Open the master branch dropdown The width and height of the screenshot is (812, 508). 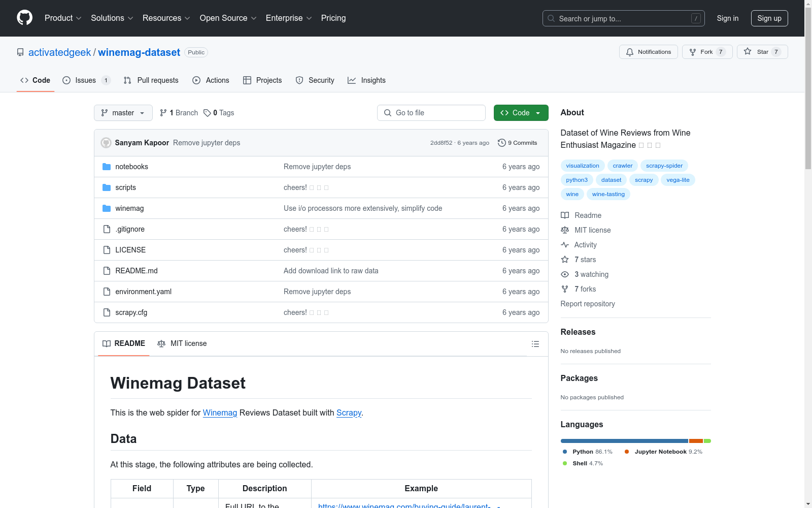[123, 113]
